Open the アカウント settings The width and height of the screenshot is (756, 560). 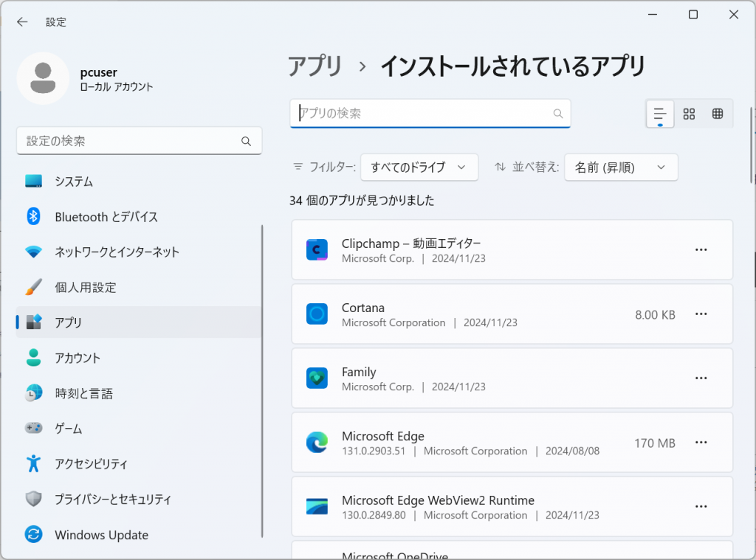click(x=139, y=358)
